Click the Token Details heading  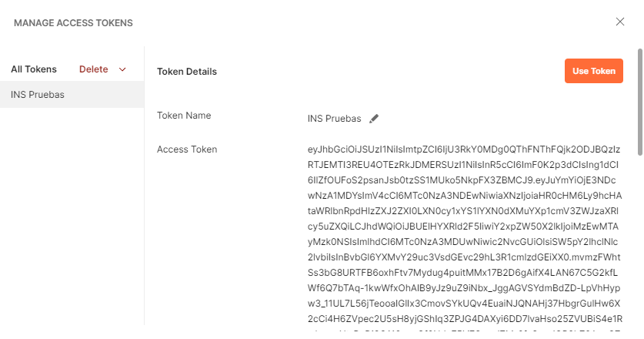pyautogui.click(x=187, y=72)
